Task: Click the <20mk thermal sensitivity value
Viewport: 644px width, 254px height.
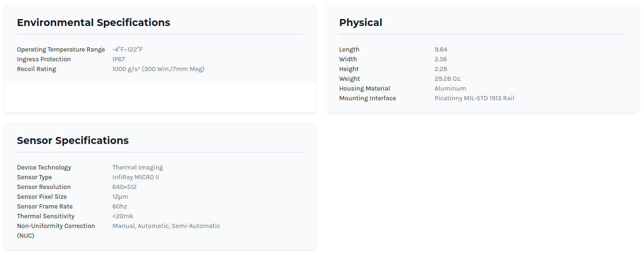Action: coord(122,216)
